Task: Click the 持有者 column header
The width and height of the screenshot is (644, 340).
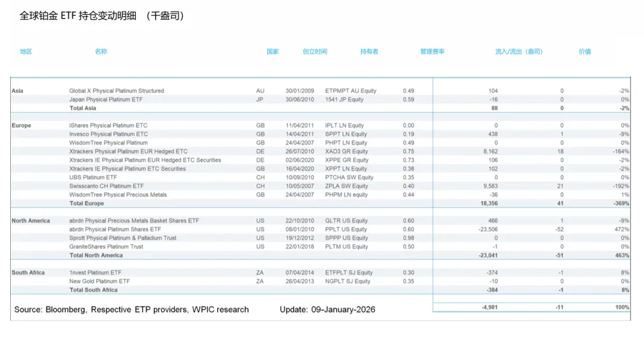Action: (x=369, y=51)
